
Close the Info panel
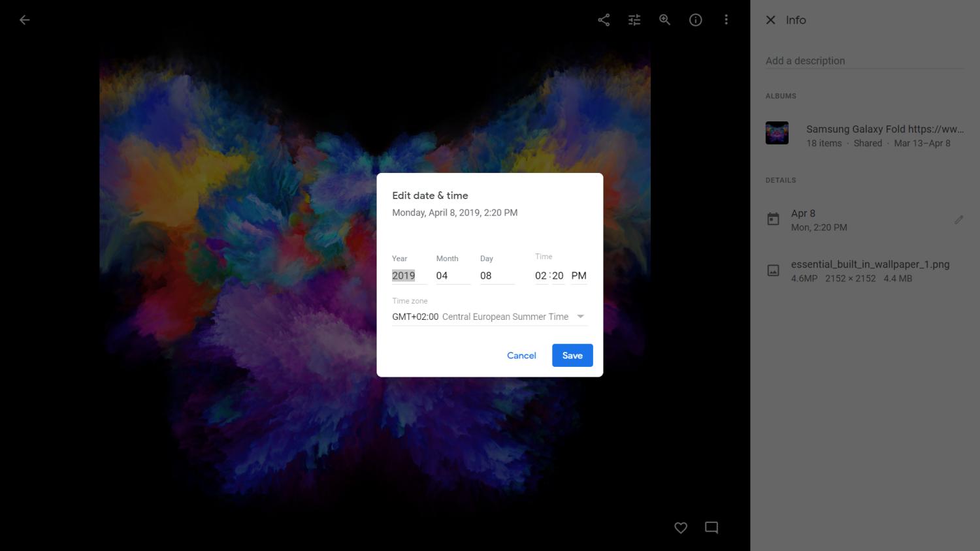pyautogui.click(x=771, y=20)
